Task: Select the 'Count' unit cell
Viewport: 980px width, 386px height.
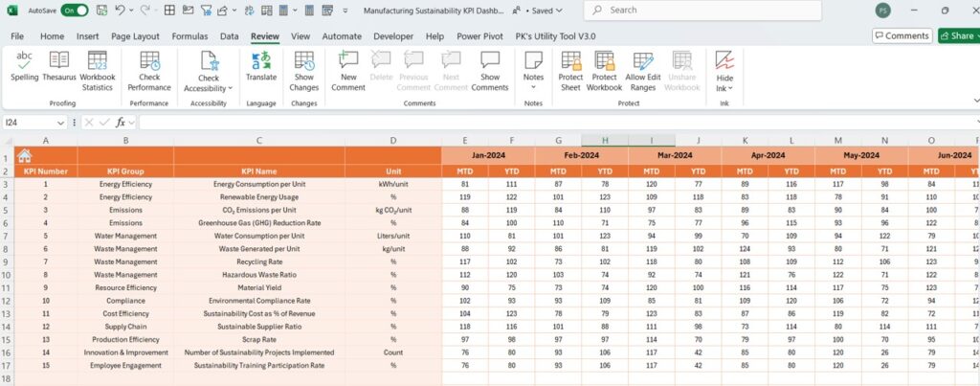Action: [x=393, y=352]
